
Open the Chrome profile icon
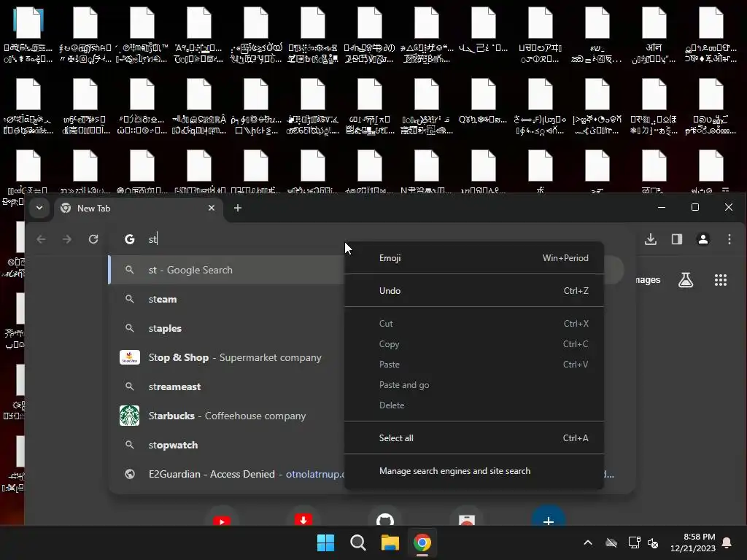[703, 239]
